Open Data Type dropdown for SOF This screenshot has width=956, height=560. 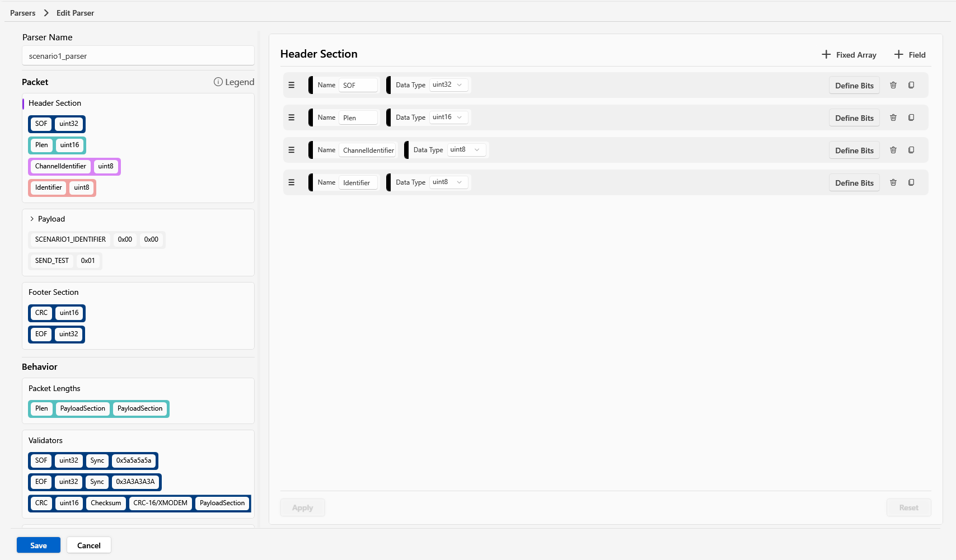[448, 85]
